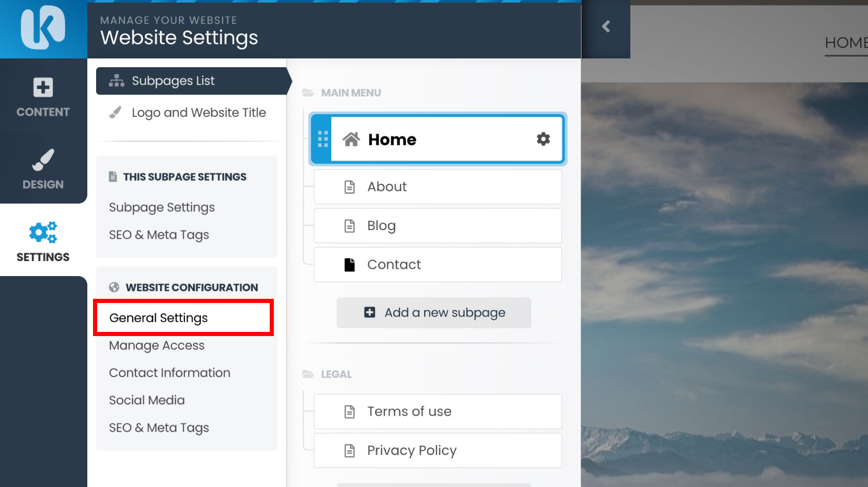Select the Settings section
The height and width of the screenshot is (487, 868).
pyautogui.click(x=43, y=241)
